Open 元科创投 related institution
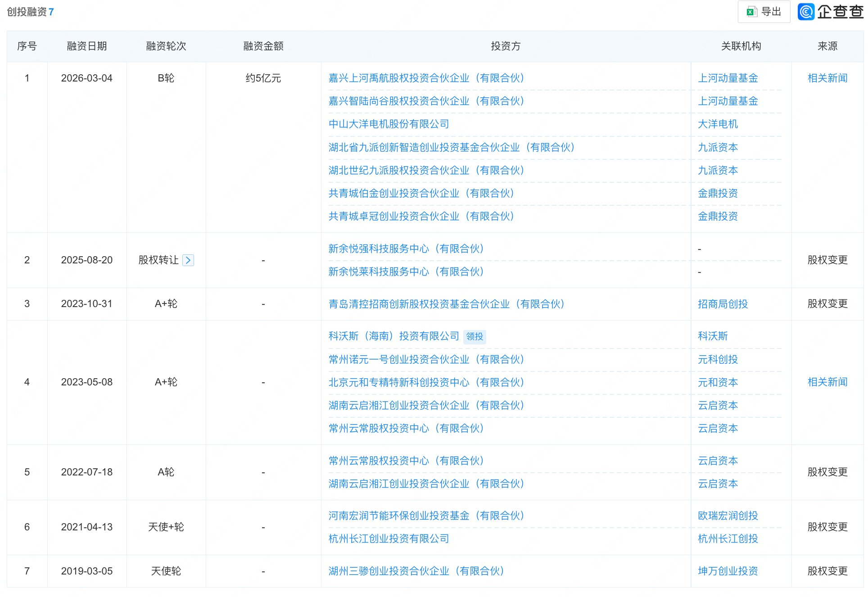868x597 pixels. pyautogui.click(x=718, y=360)
